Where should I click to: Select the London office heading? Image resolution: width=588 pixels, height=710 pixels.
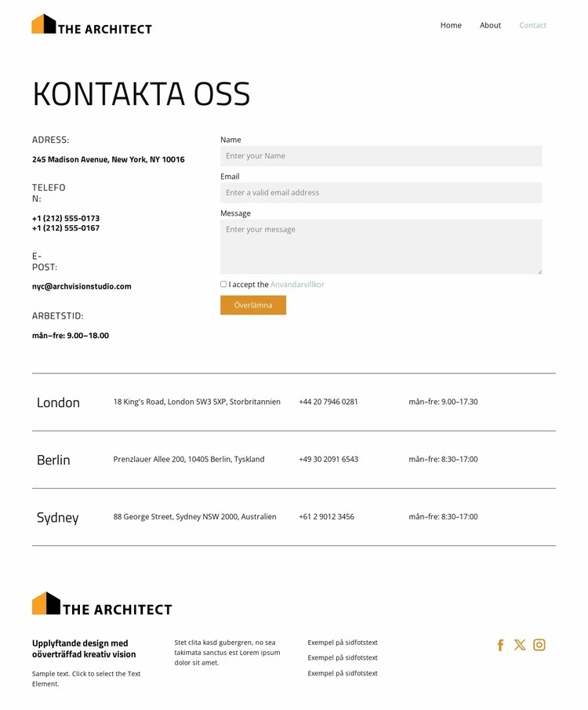tap(58, 402)
